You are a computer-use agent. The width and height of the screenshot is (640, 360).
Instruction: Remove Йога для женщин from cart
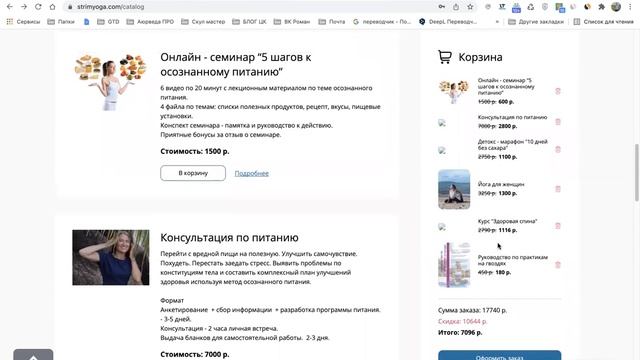558,189
